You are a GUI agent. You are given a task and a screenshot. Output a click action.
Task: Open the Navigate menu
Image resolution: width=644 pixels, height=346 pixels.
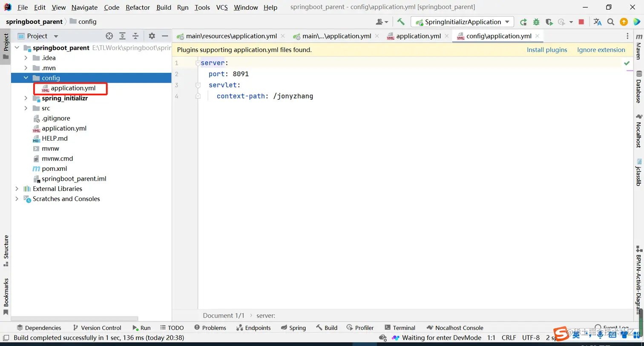pos(84,7)
